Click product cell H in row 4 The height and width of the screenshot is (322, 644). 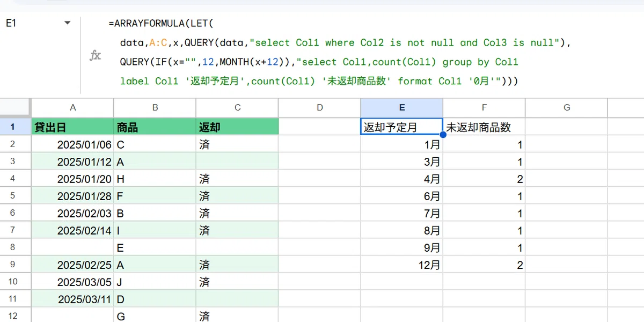[x=155, y=179]
